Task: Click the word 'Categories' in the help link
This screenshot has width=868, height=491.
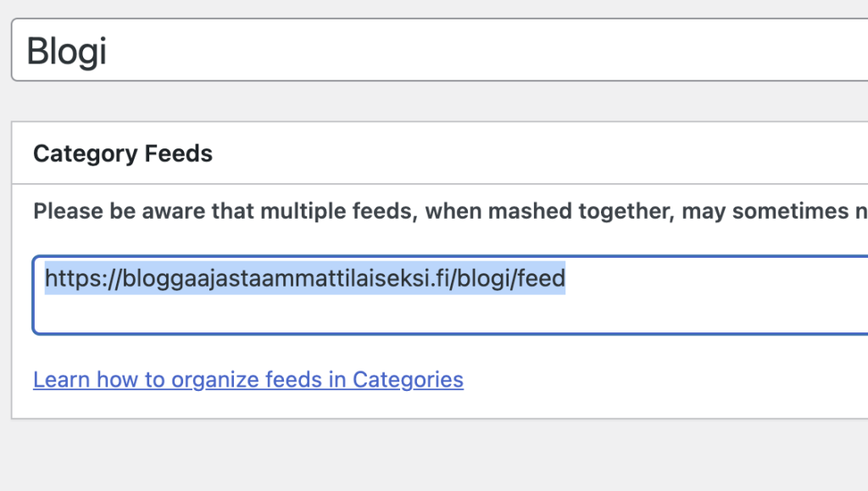Action: coord(408,379)
